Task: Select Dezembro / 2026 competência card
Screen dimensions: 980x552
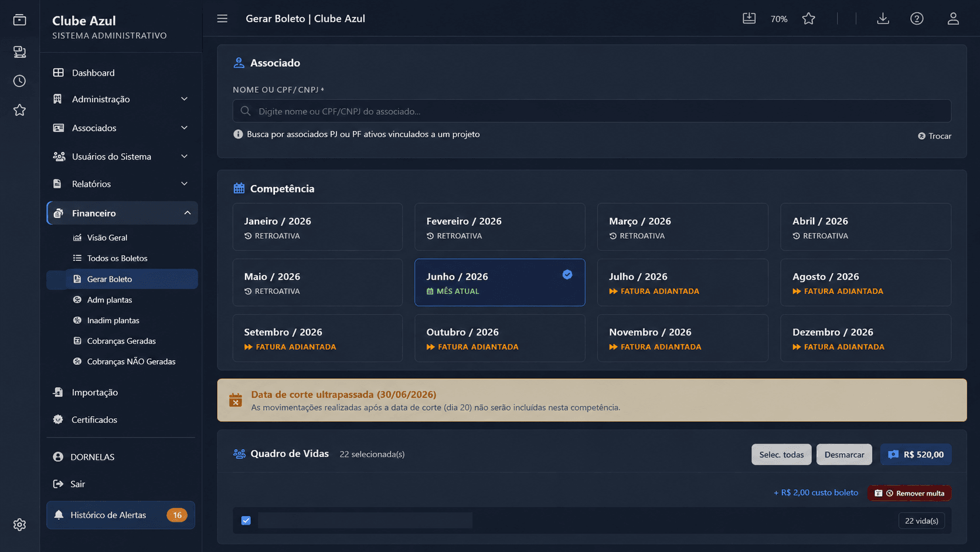Action: [x=865, y=338]
